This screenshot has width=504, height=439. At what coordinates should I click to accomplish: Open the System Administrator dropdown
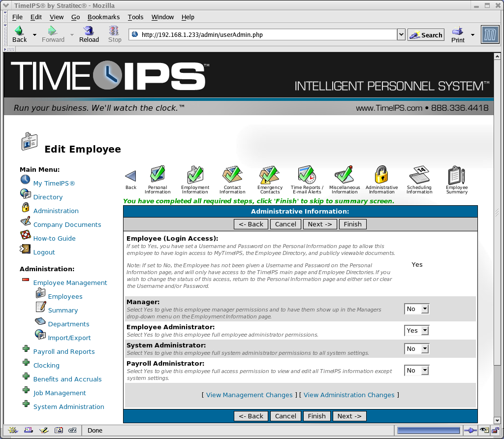(x=416, y=349)
